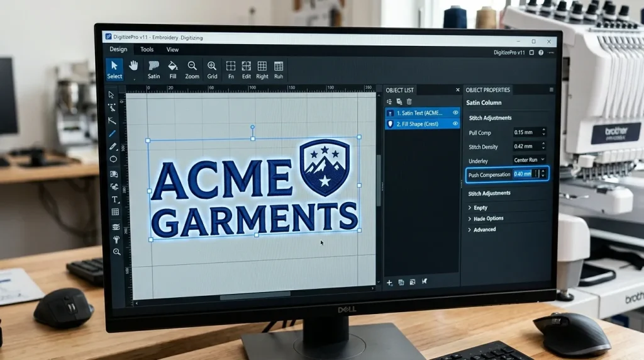Image resolution: width=644 pixels, height=360 pixels.
Task: Click the magnifier zoom icon in left toolbox
Action: (116, 252)
